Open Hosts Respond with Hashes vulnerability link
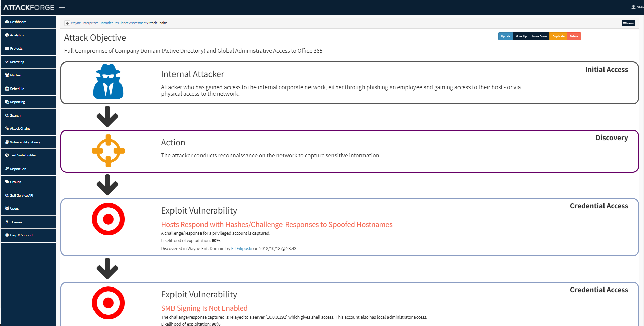The height and width of the screenshot is (326, 644). (x=276, y=225)
